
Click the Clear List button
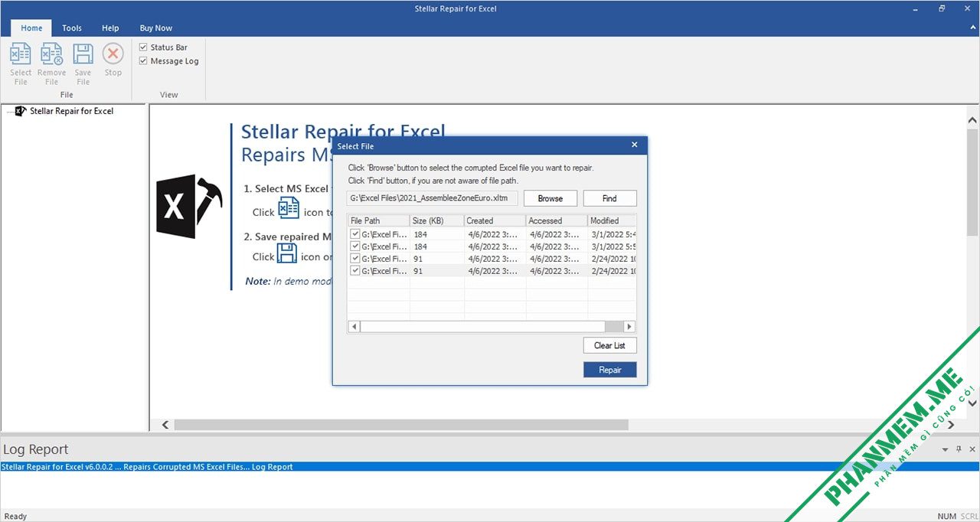pyautogui.click(x=609, y=345)
